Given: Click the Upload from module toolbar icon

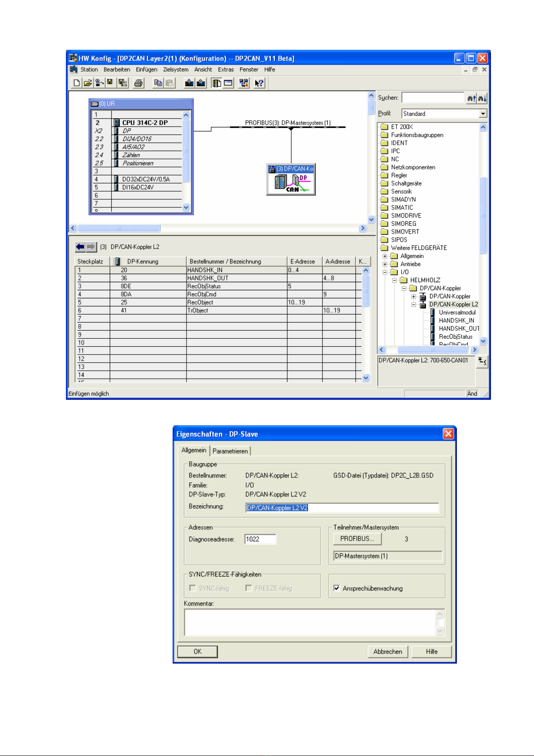Looking at the screenshot, I should tap(201, 83).
